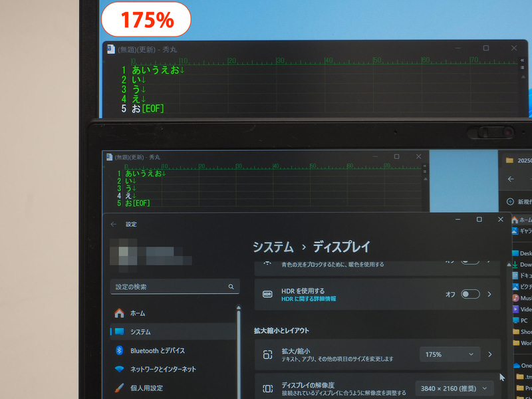Expand the HDR row chevron for details

tap(490, 294)
